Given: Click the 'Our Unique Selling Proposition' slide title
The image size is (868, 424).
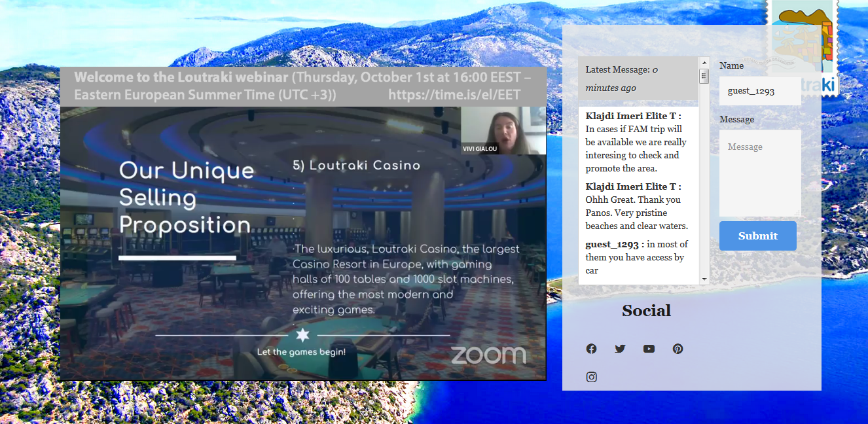Looking at the screenshot, I should (x=187, y=198).
